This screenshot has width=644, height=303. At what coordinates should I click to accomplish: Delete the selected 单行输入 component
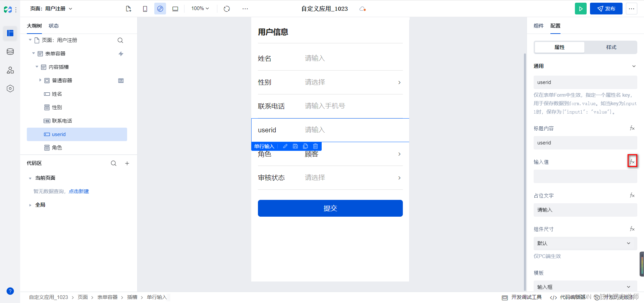click(315, 146)
